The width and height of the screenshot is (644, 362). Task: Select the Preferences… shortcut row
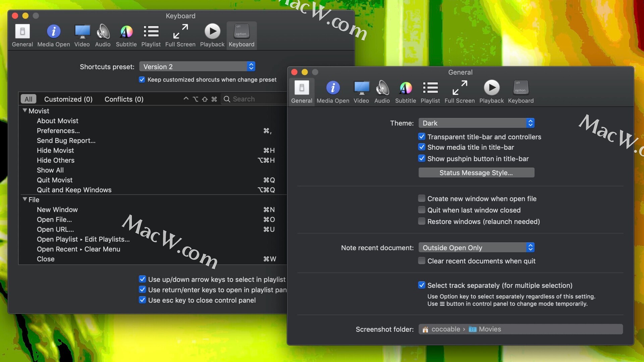(x=153, y=131)
